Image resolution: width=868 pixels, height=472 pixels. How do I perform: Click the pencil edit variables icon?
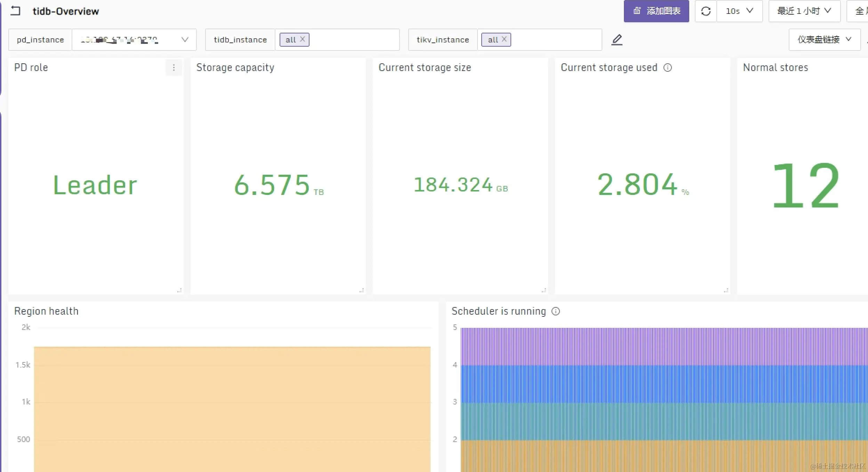point(617,40)
